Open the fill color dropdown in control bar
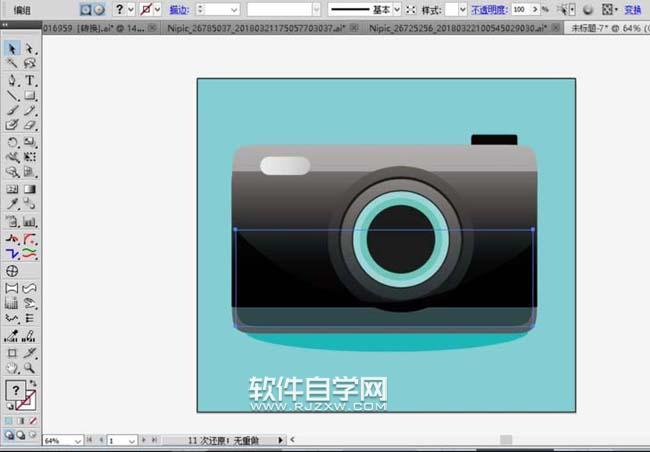The height and width of the screenshot is (452, 650). [131, 9]
